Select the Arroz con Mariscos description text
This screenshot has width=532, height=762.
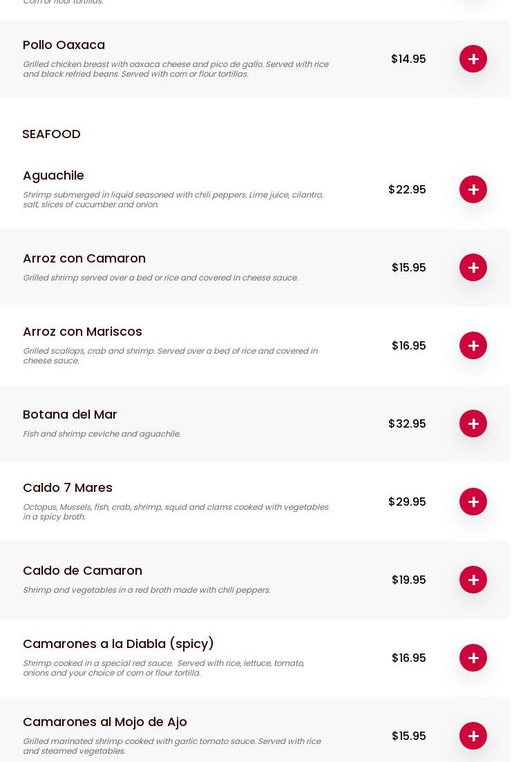[x=170, y=356]
